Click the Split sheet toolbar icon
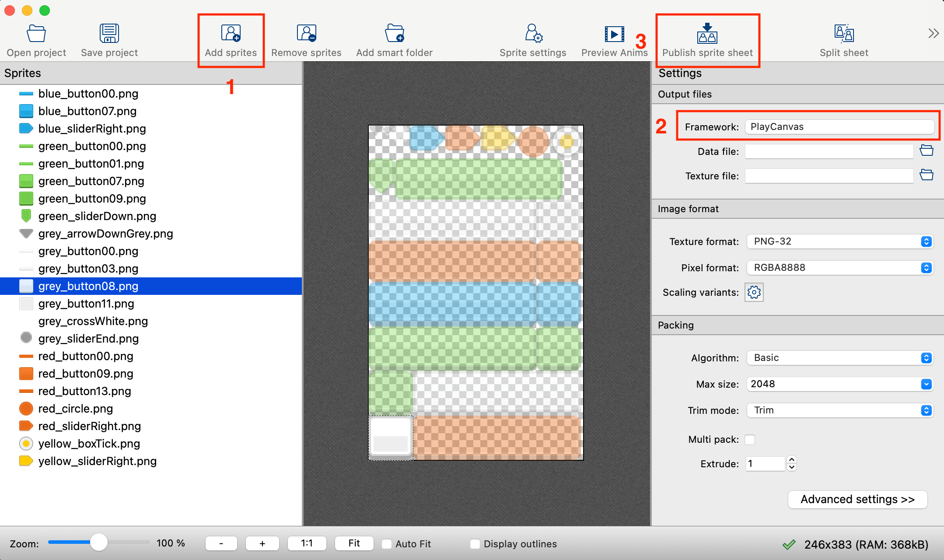The image size is (944, 560). coord(843,34)
